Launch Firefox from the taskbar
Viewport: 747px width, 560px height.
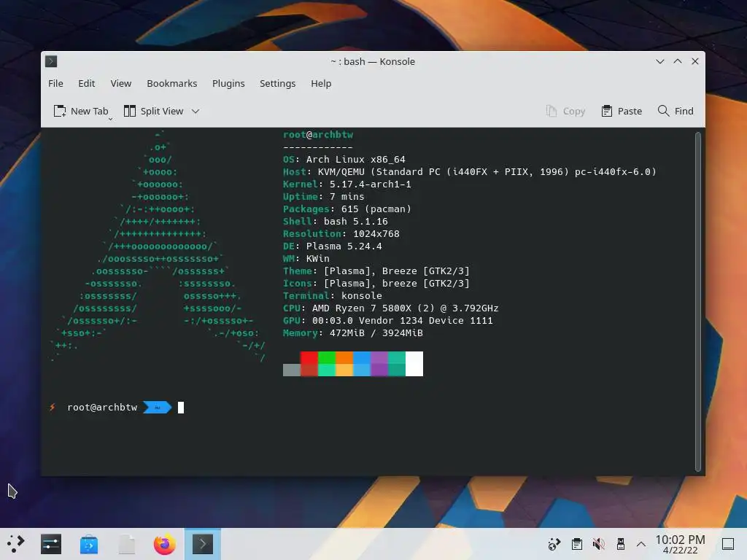pos(164,544)
